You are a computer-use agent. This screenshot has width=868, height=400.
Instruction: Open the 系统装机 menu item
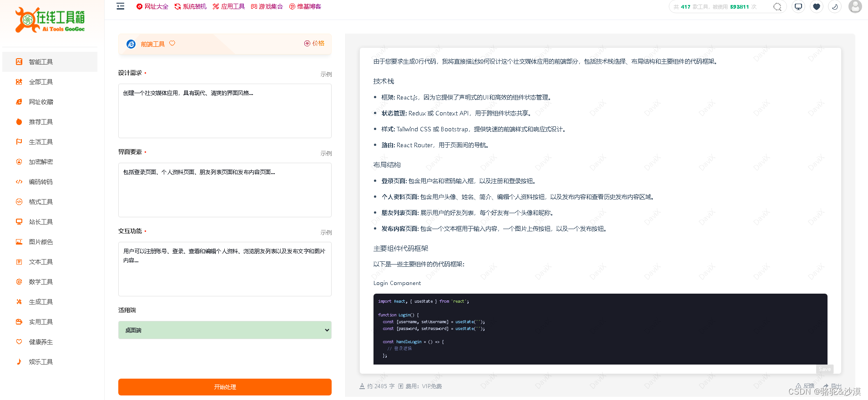click(x=191, y=6)
